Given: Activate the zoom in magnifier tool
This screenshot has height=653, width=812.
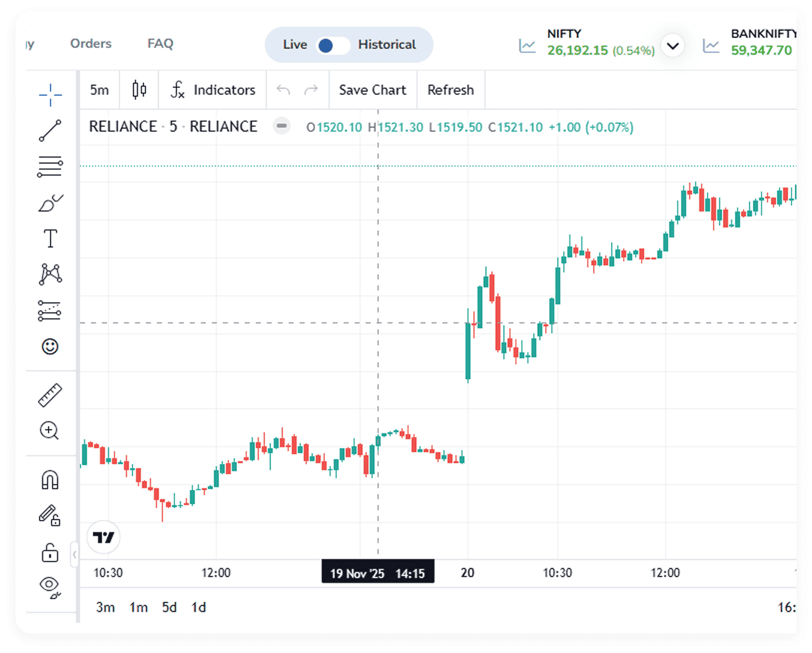Looking at the screenshot, I should (x=50, y=431).
